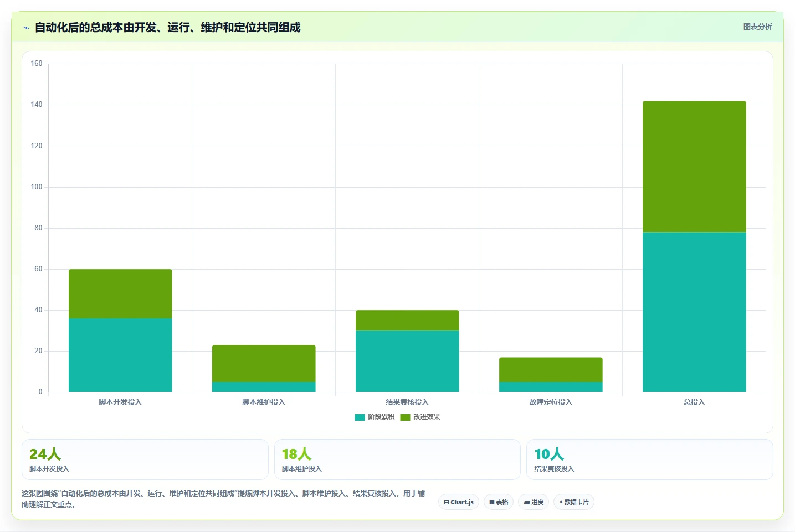The width and height of the screenshot is (795, 532).
Task: Click the green segment of 故障定位投入 bar
Action: (551, 370)
